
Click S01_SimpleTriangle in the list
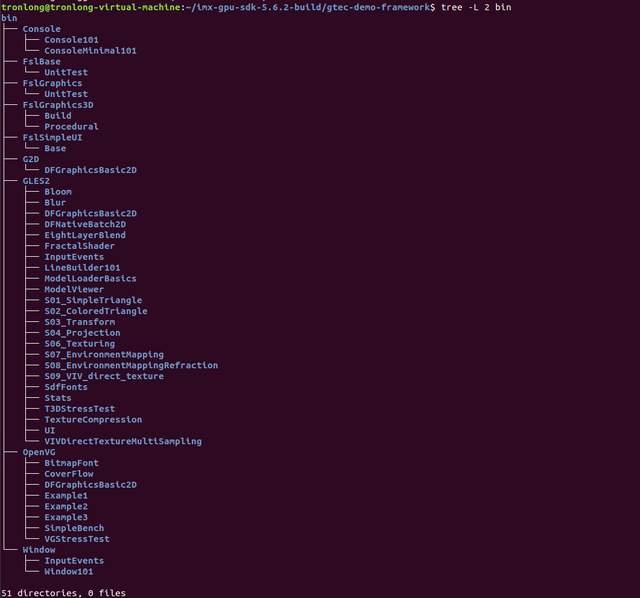click(93, 300)
